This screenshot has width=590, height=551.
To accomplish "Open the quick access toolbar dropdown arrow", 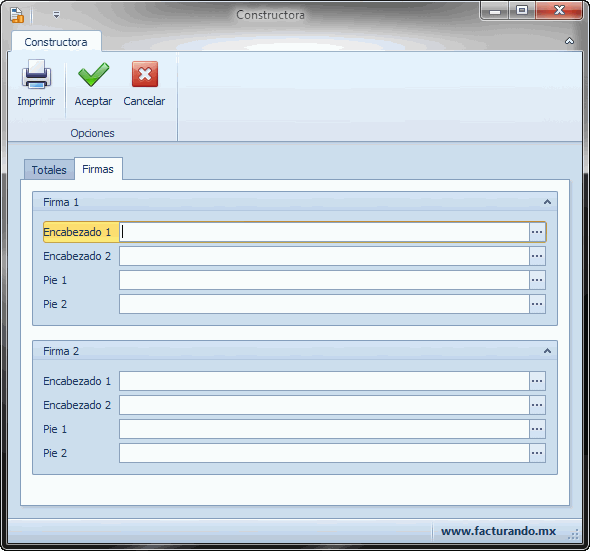I will click(56, 15).
